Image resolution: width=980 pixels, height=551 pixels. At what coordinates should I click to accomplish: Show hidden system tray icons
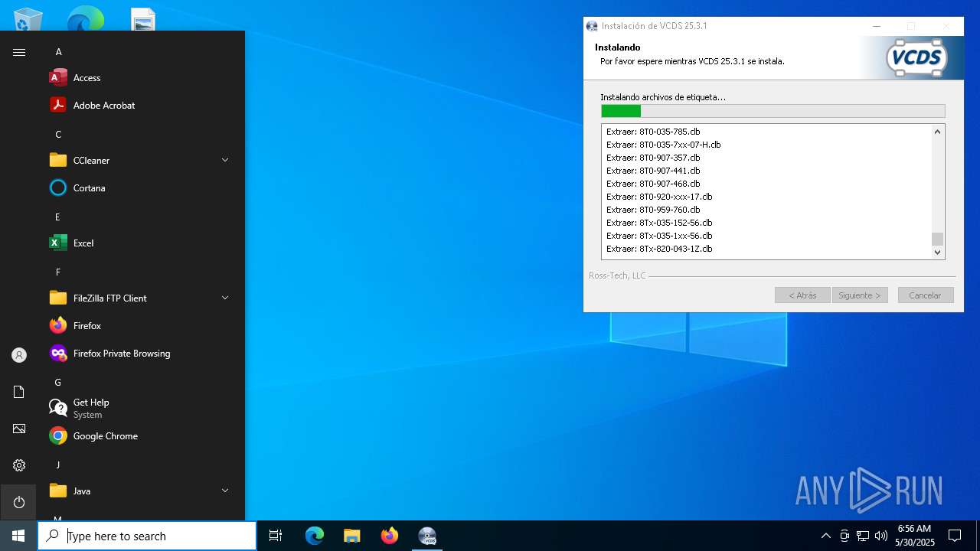[825, 536]
